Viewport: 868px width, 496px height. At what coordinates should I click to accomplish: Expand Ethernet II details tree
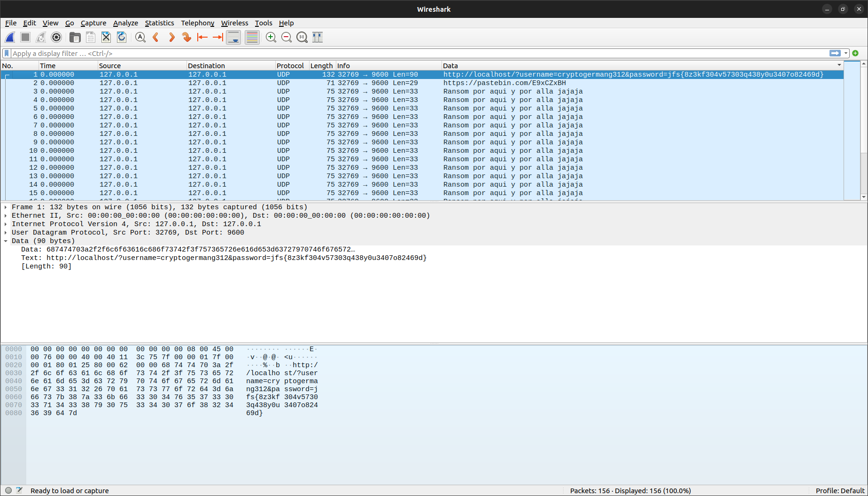(x=6, y=215)
